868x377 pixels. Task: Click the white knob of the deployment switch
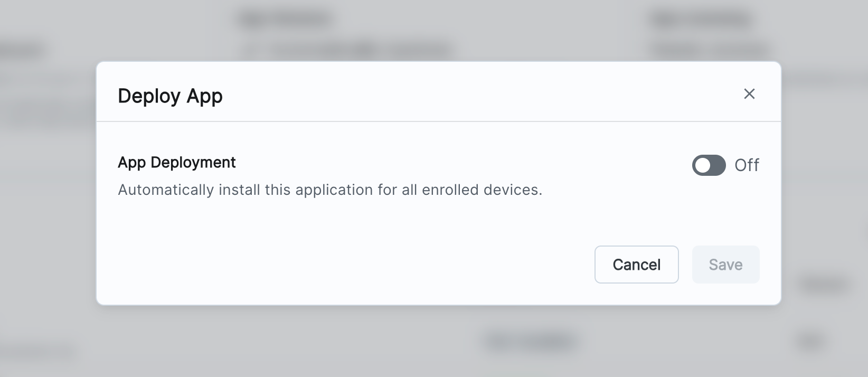pos(703,166)
